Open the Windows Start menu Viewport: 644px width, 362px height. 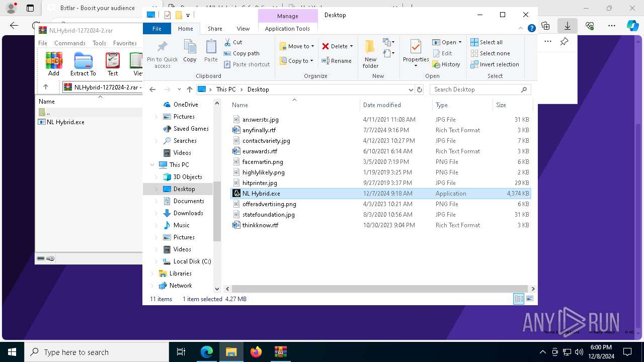(x=12, y=352)
